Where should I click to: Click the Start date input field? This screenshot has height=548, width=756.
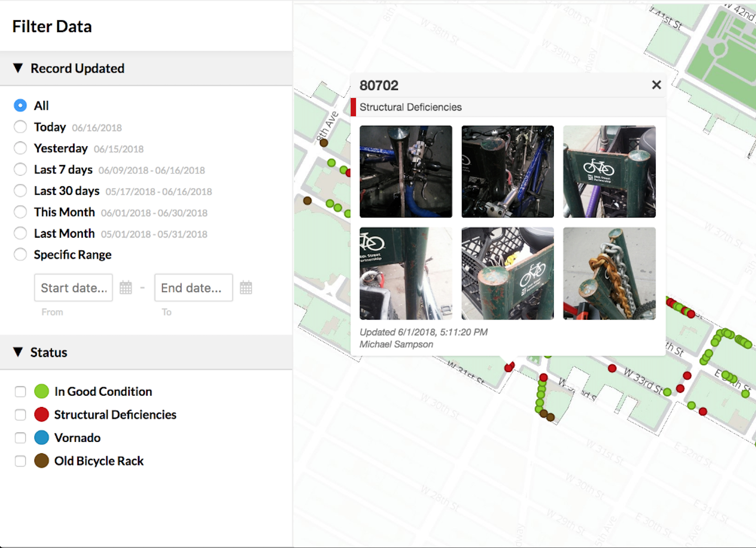pyautogui.click(x=74, y=288)
